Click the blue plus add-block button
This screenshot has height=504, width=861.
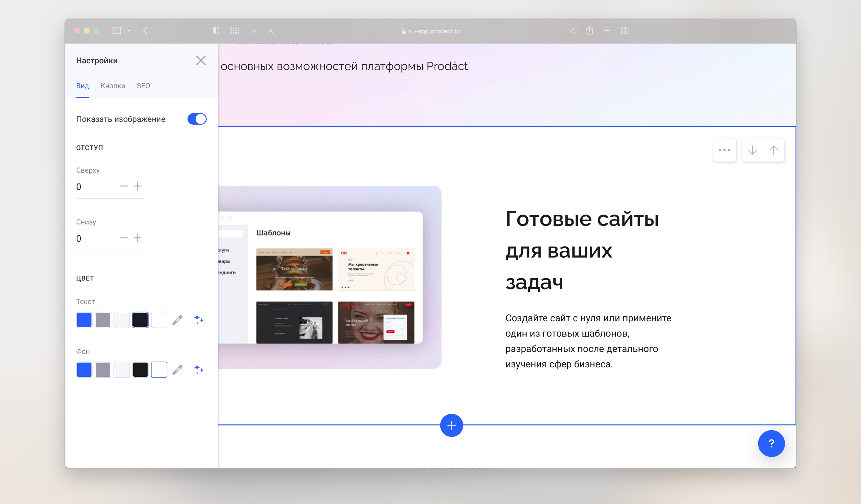pyautogui.click(x=451, y=426)
